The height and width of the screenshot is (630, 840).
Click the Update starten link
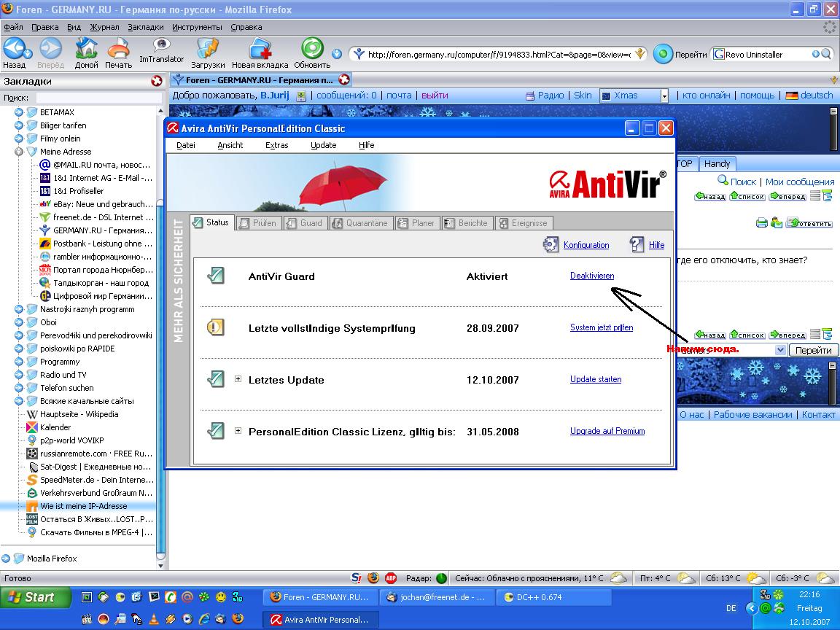point(595,379)
